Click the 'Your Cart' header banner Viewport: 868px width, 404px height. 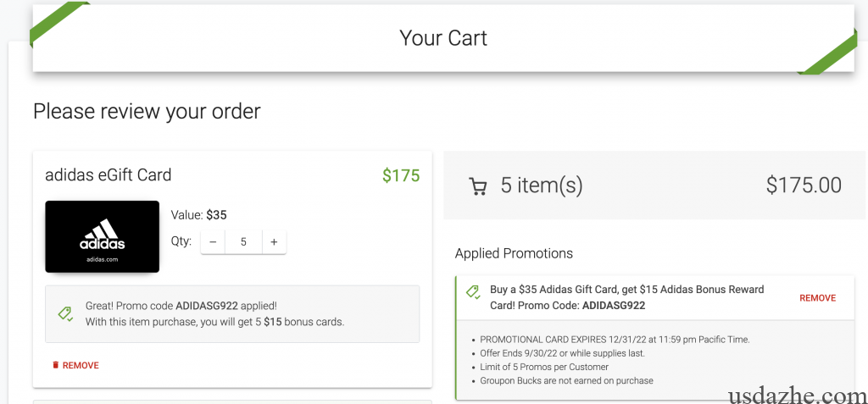(x=443, y=38)
